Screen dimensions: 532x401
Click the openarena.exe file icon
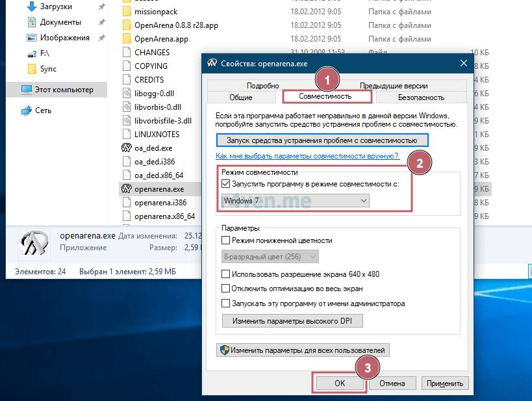[x=127, y=189]
